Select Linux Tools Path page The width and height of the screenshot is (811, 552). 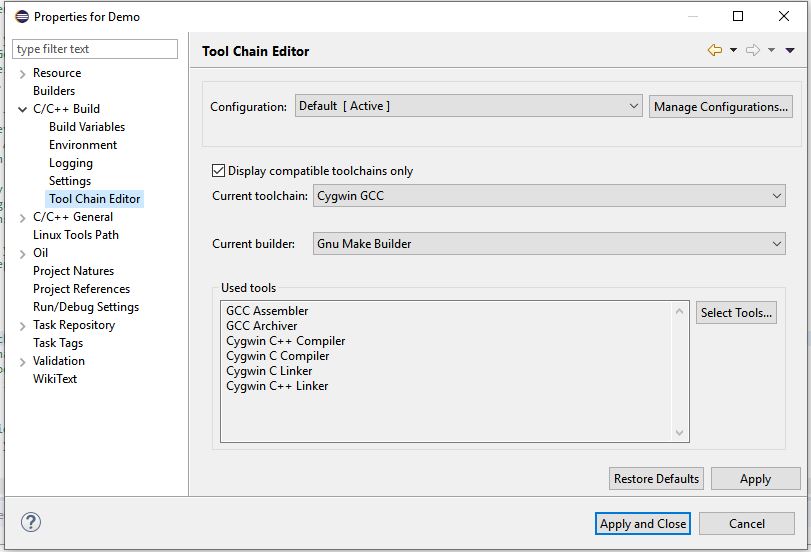76,235
